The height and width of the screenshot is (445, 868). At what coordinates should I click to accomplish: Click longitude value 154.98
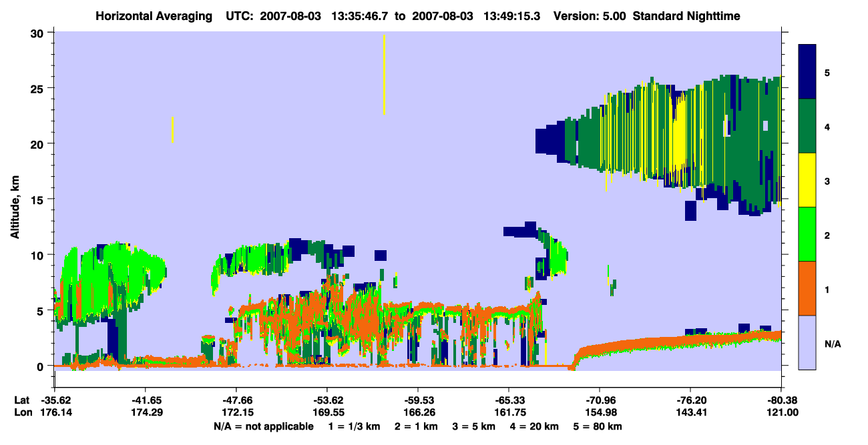click(600, 412)
